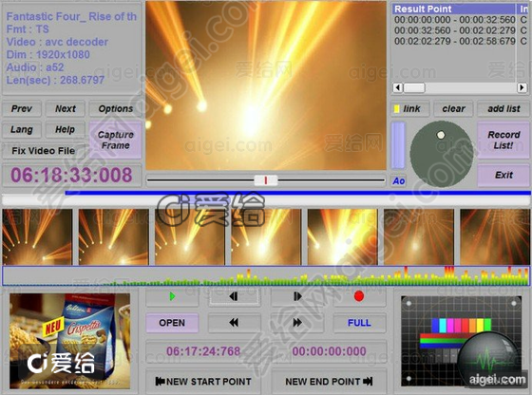Screen dimensions: 532x395
Task: Click the seek slider handle under the video
Action: tap(266, 180)
